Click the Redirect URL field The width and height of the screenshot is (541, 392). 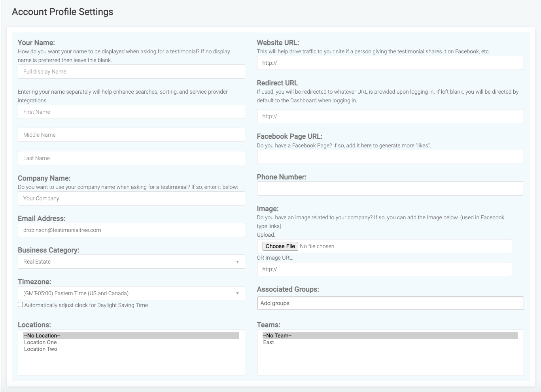390,116
